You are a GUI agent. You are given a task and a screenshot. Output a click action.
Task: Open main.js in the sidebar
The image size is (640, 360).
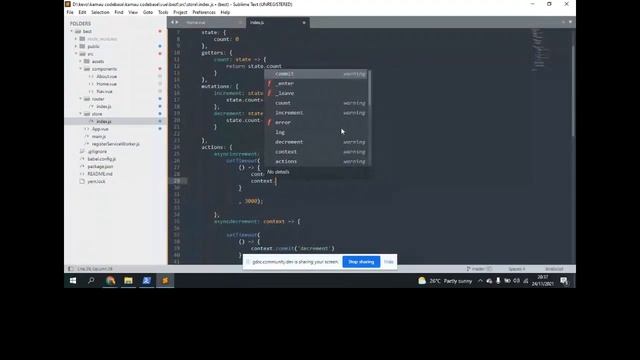pyautogui.click(x=99, y=136)
